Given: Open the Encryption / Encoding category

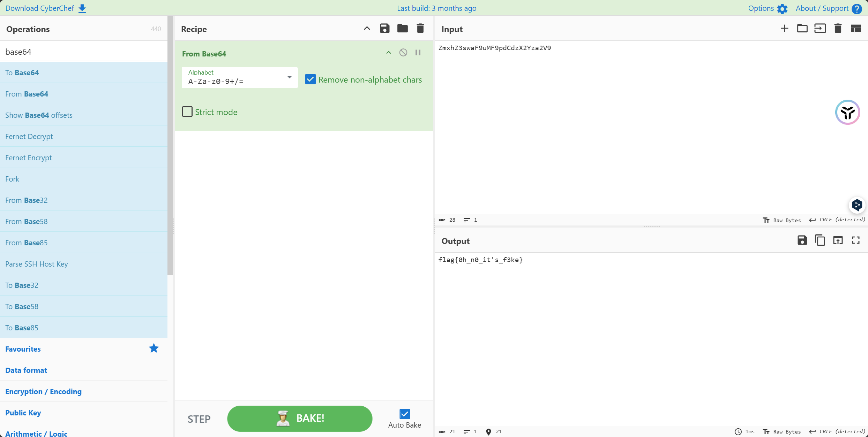Looking at the screenshot, I should 43,391.
